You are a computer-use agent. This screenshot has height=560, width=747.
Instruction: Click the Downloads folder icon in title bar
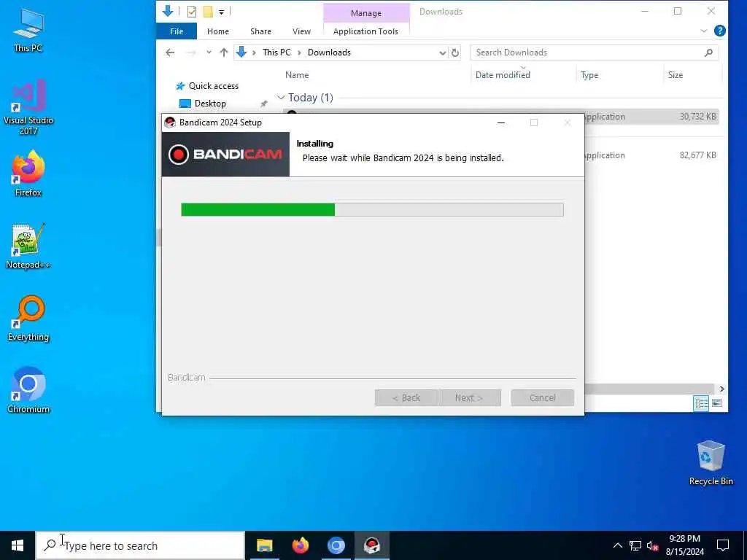coord(168,11)
